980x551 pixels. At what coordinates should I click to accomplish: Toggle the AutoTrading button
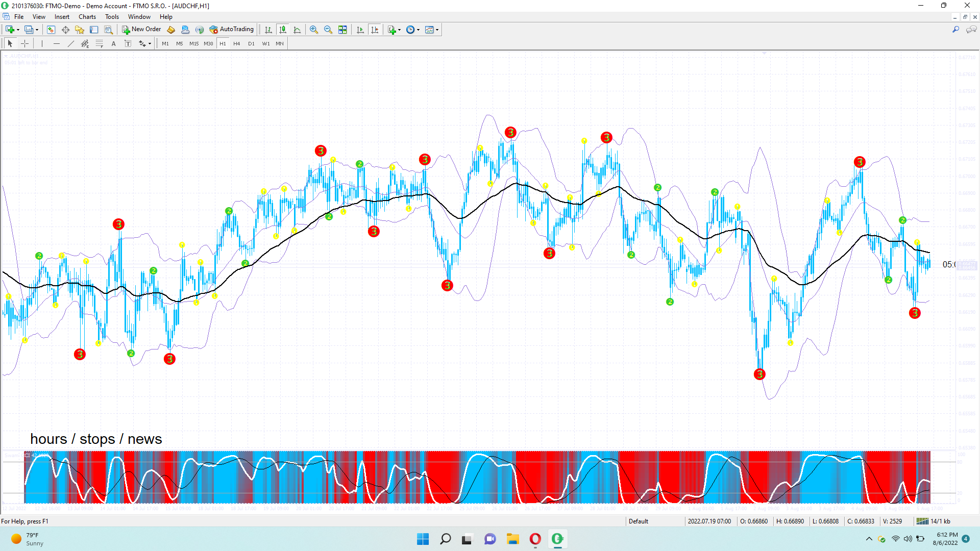click(232, 30)
